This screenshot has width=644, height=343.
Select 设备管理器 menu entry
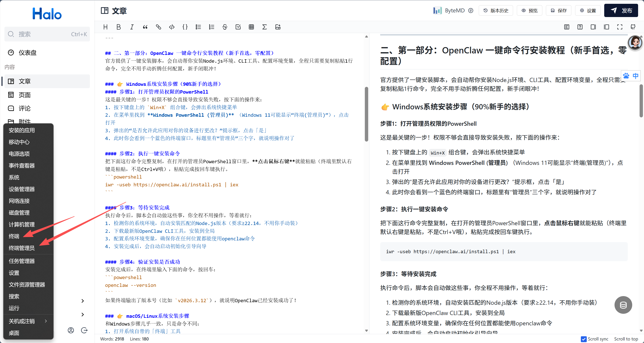(28, 189)
